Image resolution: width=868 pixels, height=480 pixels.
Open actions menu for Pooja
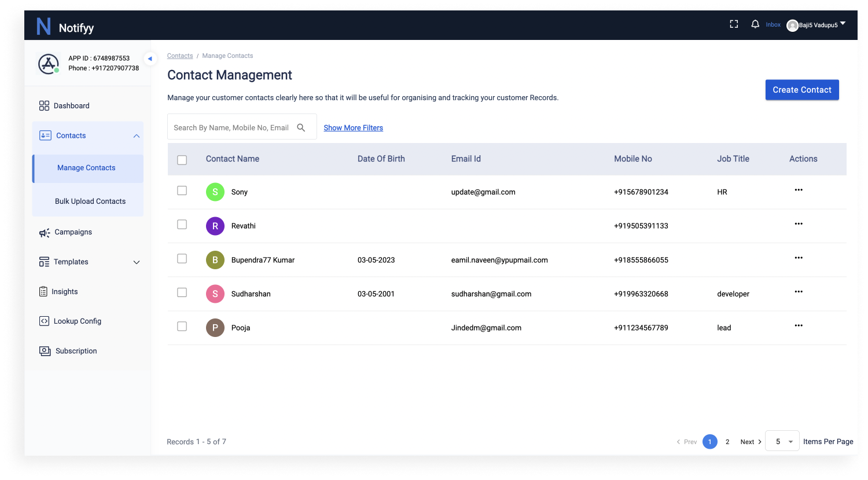[799, 325]
